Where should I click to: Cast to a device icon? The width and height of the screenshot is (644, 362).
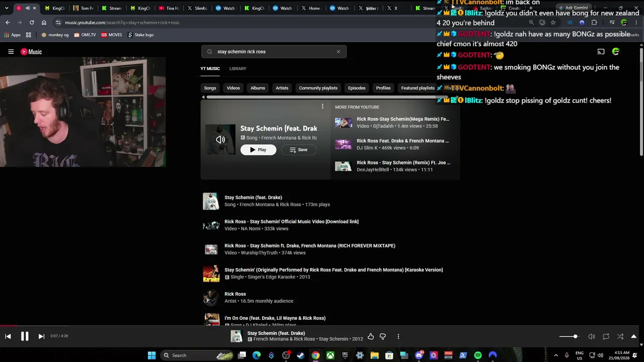[x=601, y=52]
